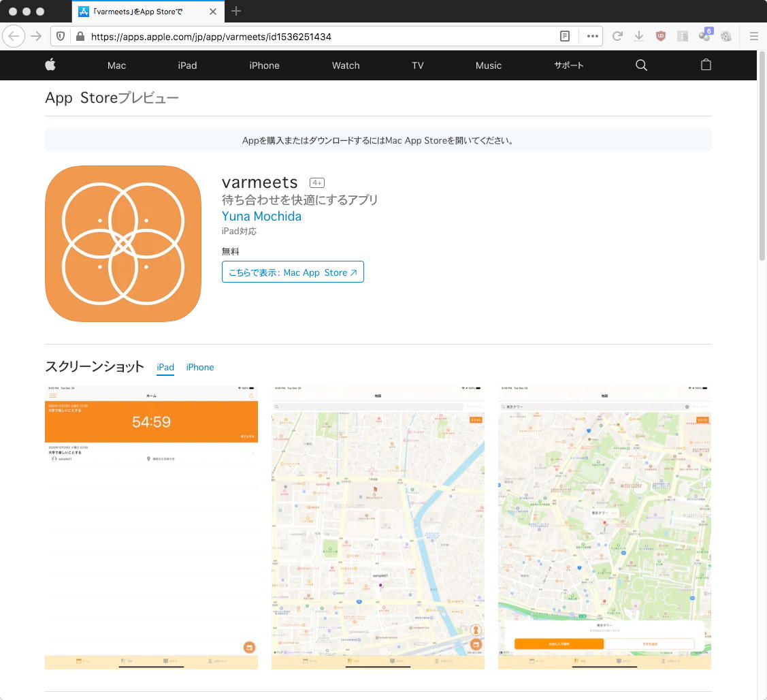767x700 pixels.
Task: Click the rightmost toolbar extension icon
Action: coord(726,36)
